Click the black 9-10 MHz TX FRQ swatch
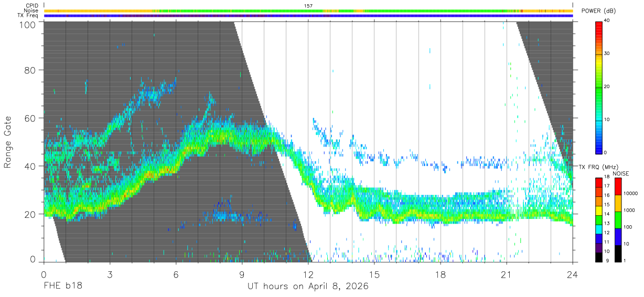Image resolution: width=644 pixels, height=297 pixels. (x=599, y=257)
